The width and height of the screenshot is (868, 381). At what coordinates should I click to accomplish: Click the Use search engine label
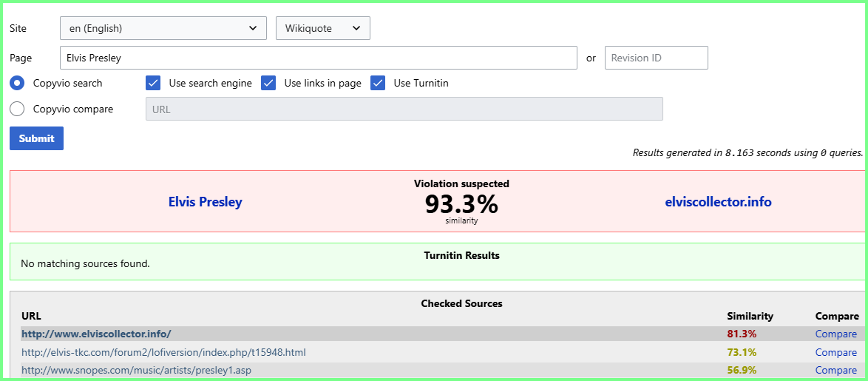tap(211, 83)
